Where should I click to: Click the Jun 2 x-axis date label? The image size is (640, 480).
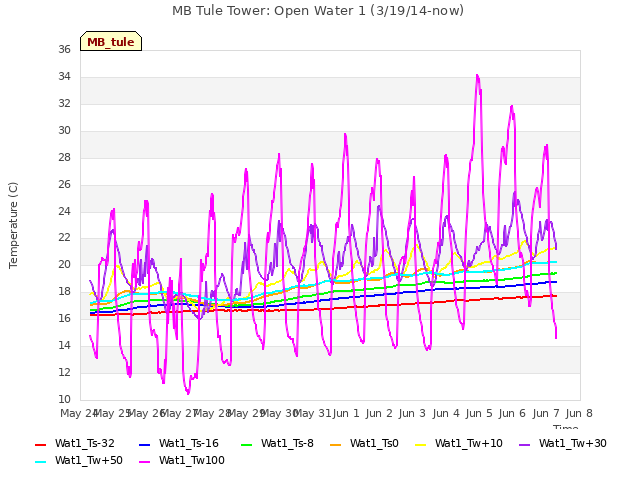pos(379,413)
